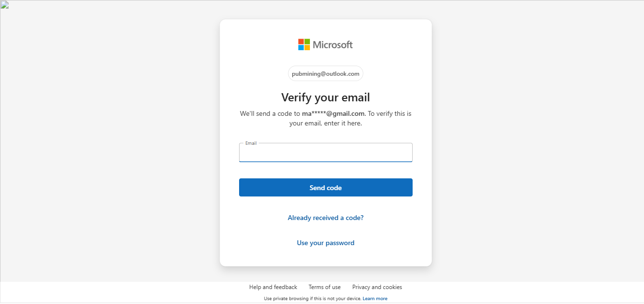Click the yellow square of the Microsoft logo
The width and height of the screenshot is (644, 304).
point(307,48)
